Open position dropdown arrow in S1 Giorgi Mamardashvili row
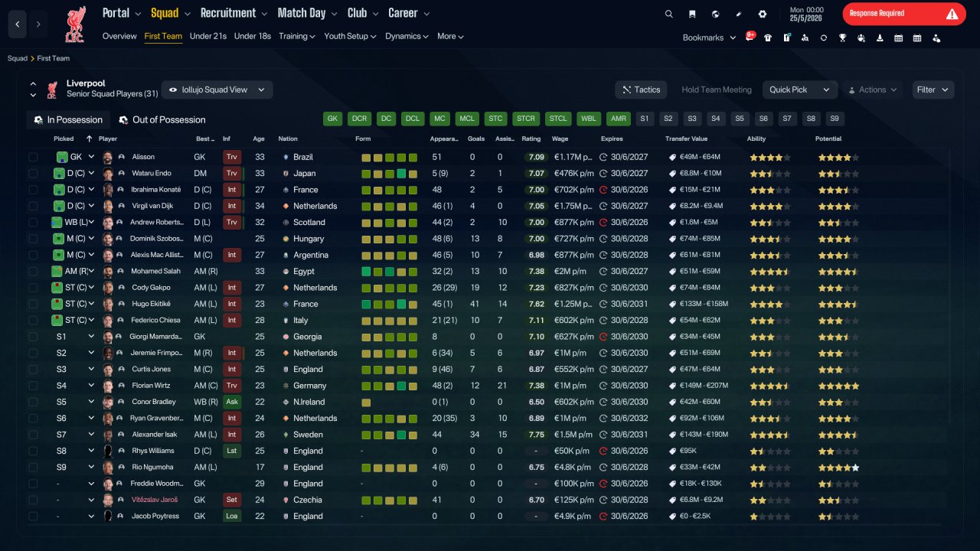 click(91, 337)
